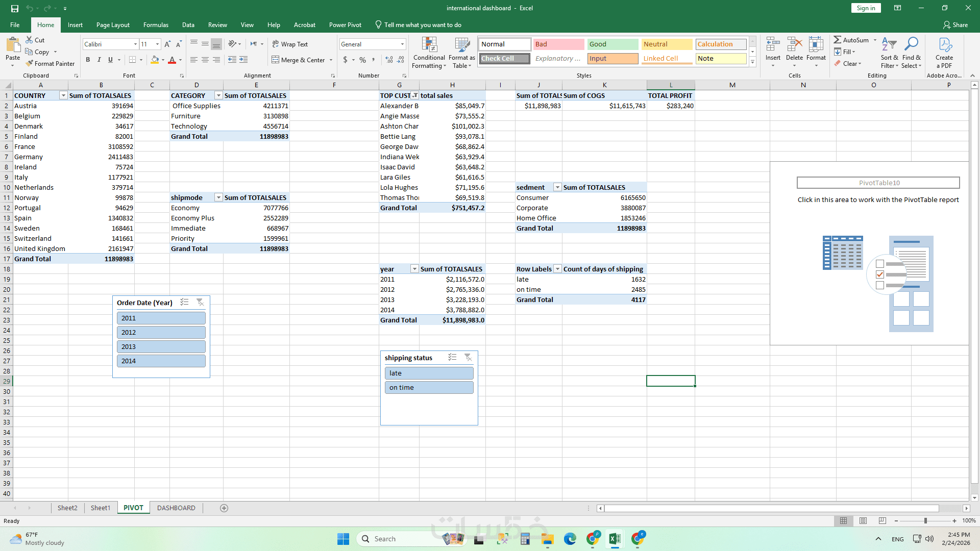The width and height of the screenshot is (980, 551).
Task: Expand the font name Calibri dropdown
Action: 135,44
